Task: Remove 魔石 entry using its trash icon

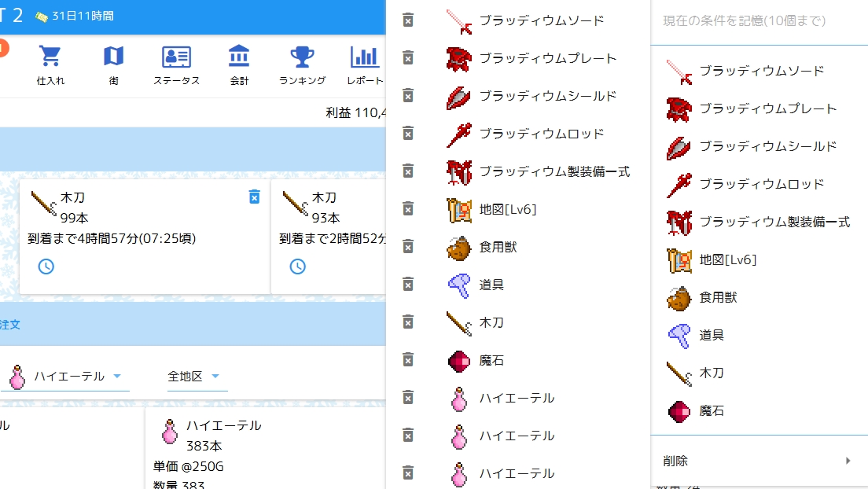Action: tap(407, 360)
